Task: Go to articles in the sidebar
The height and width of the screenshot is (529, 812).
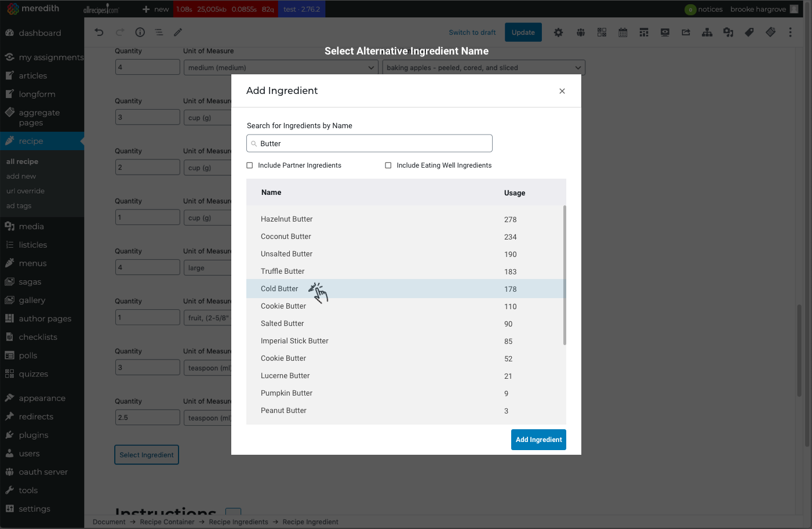Action: (33, 76)
